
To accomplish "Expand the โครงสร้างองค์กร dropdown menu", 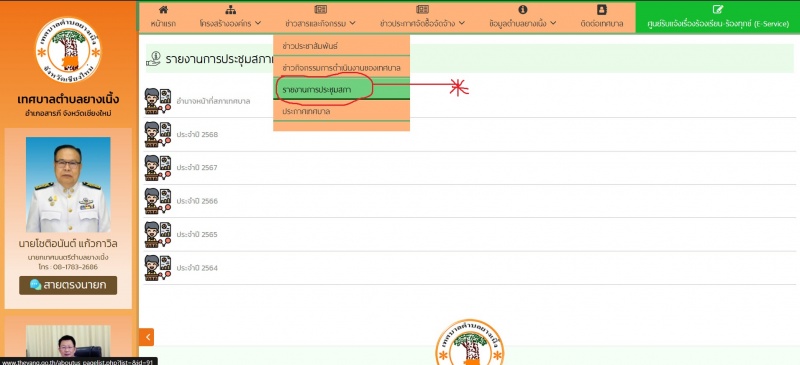I will pyautogui.click(x=231, y=23).
